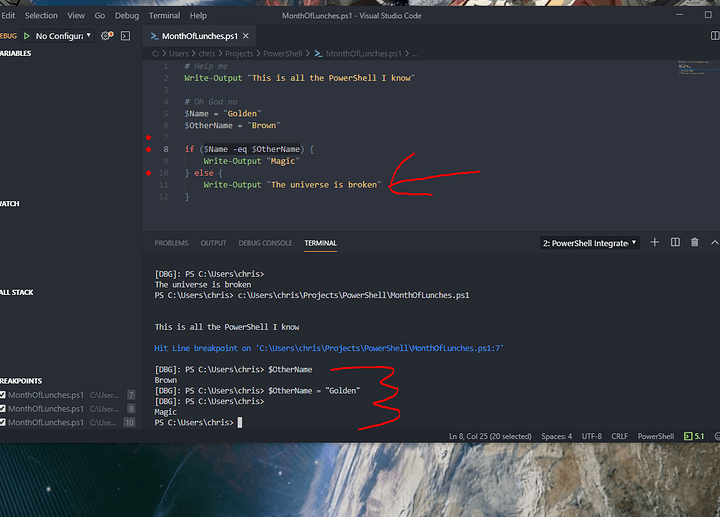
Task: Click the "# Oh God no" comment line
Action: click(211, 101)
